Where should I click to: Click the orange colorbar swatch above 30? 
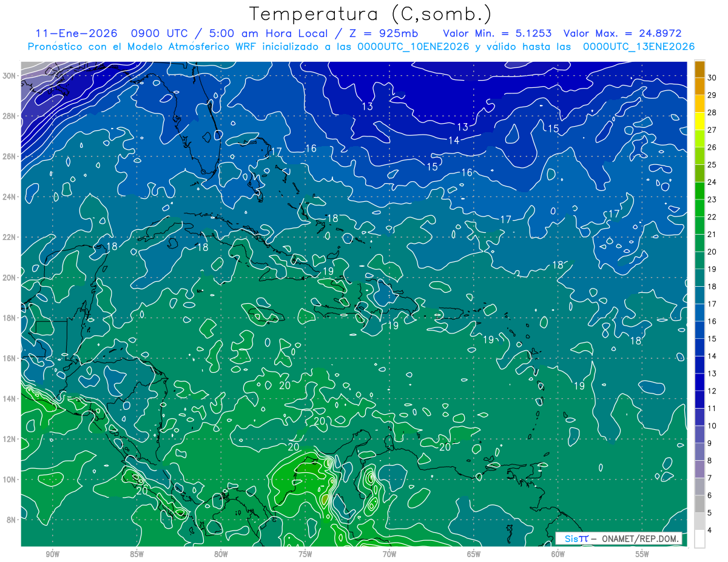tap(699, 70)
